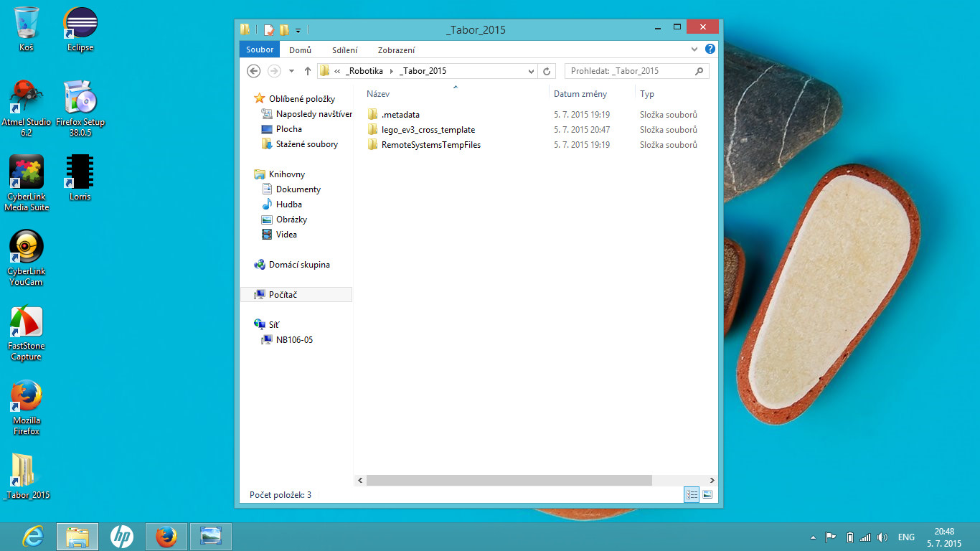Refresh the current folder view
Screen dimensions: 980x551
[x=547, y=71]
